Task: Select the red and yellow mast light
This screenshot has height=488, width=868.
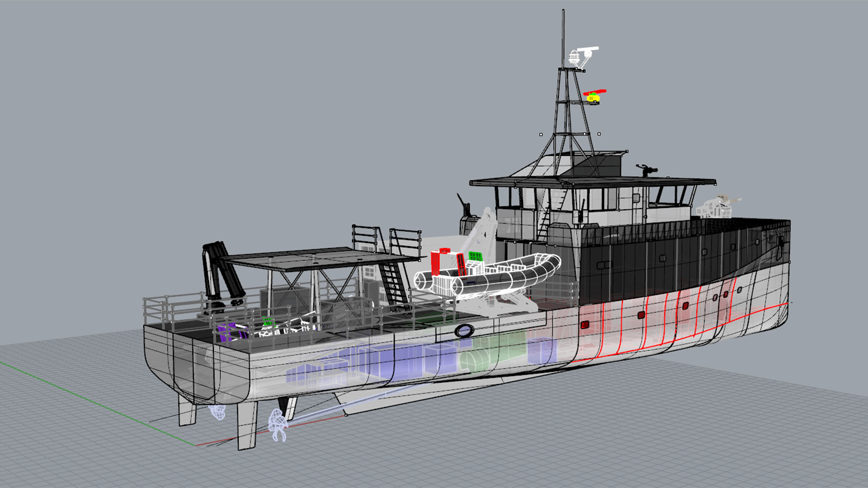Action: (594, 96)
